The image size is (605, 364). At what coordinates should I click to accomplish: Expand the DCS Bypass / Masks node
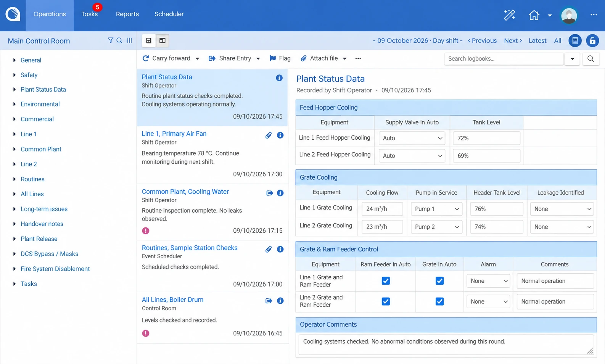pos(14,254)
